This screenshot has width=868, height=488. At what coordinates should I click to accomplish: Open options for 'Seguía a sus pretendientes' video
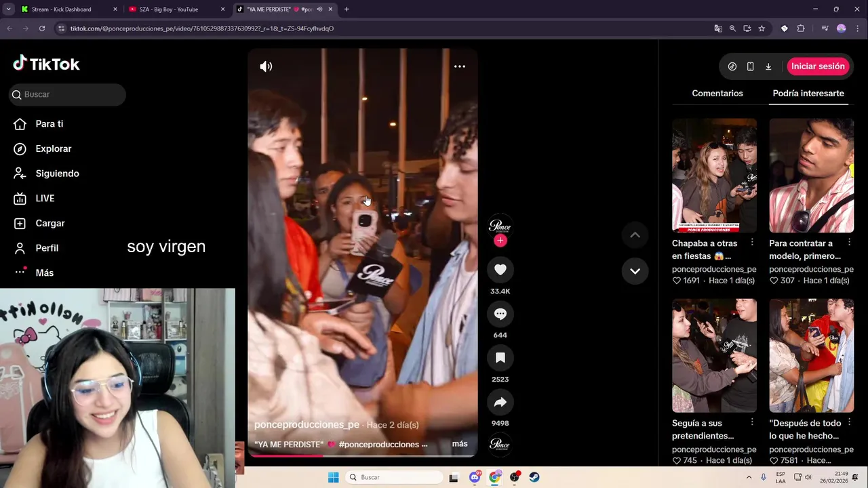[752, 422]
